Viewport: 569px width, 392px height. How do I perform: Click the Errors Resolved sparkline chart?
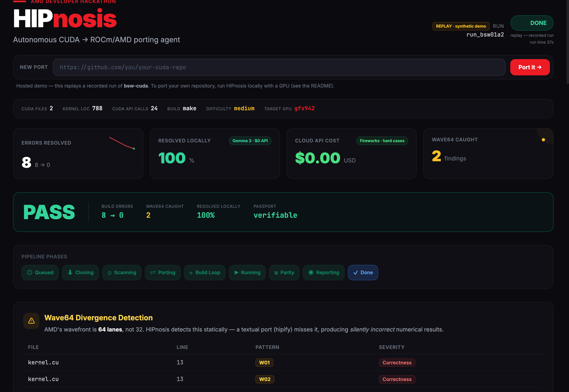(122, 143)
